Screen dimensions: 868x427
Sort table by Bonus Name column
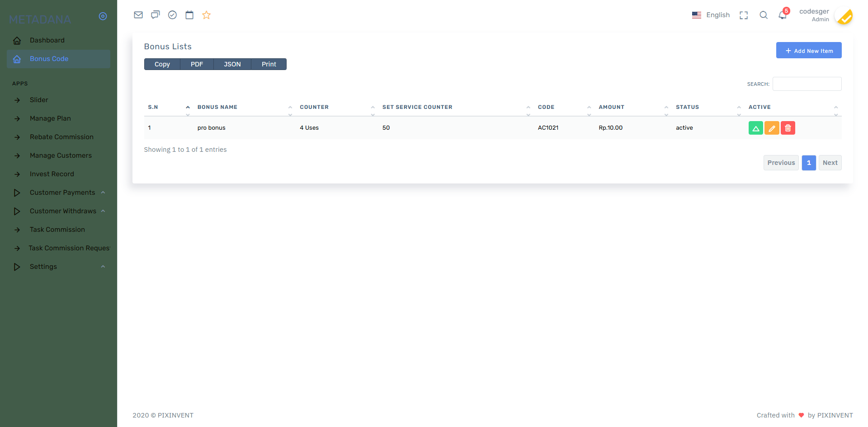pos(245,107)
